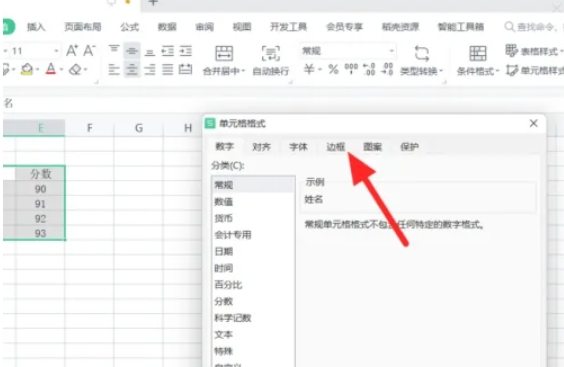Align text to vertical middle
The height and width of the screenshot is (367, 564).
coord(132,51)
